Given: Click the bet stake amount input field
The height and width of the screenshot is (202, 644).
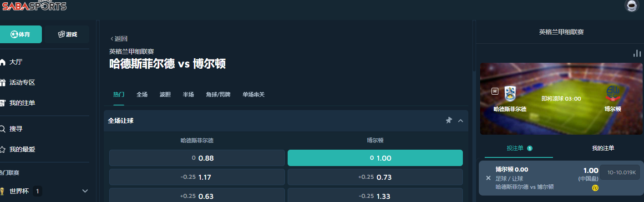Looking at the screenshot, I should [619, 172].
